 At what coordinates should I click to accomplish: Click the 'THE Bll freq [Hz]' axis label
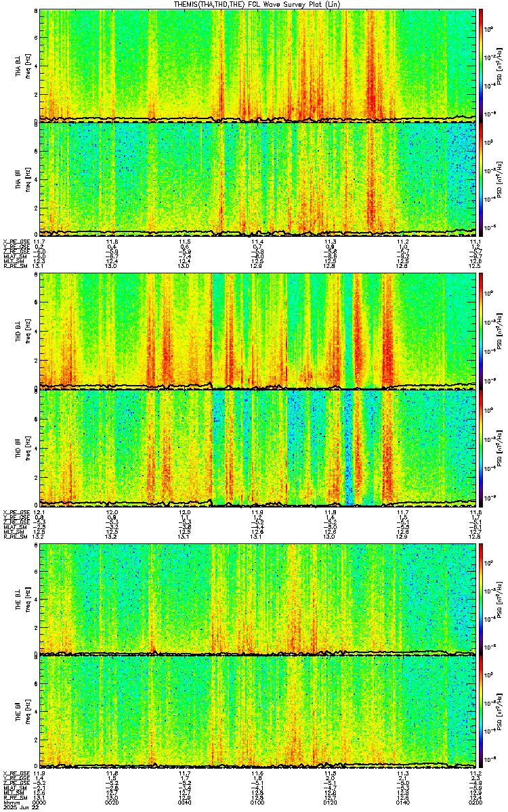click(x=23, y=712)
